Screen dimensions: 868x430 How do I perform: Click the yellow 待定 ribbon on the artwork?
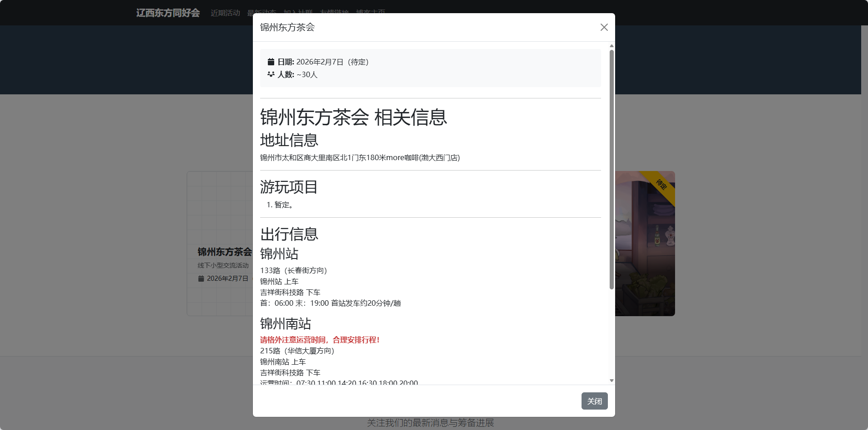[661, 186]
